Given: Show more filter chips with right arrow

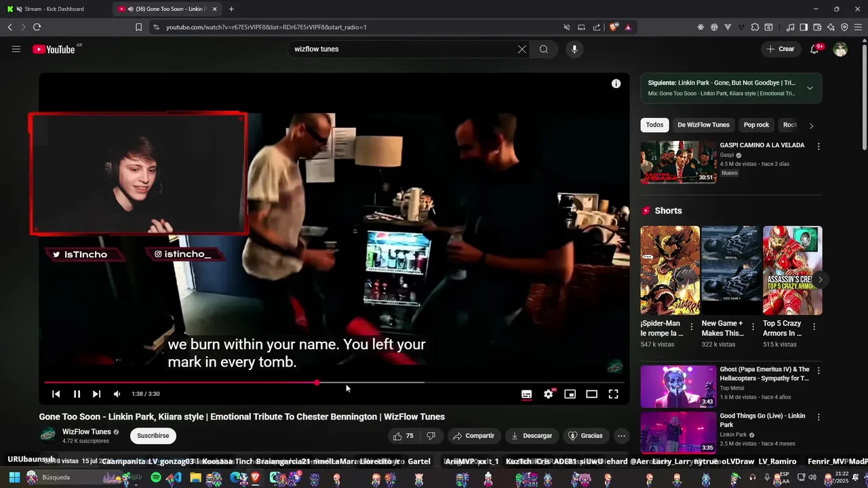Looking at the screenshot, I should [811, 125].
